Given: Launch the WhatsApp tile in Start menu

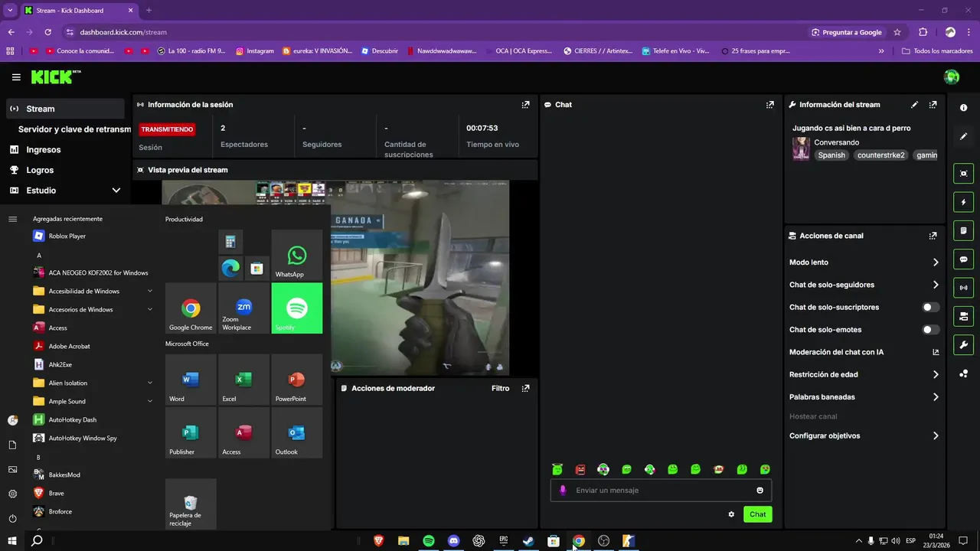Looking at the screenshot, I should pos(297,255).
